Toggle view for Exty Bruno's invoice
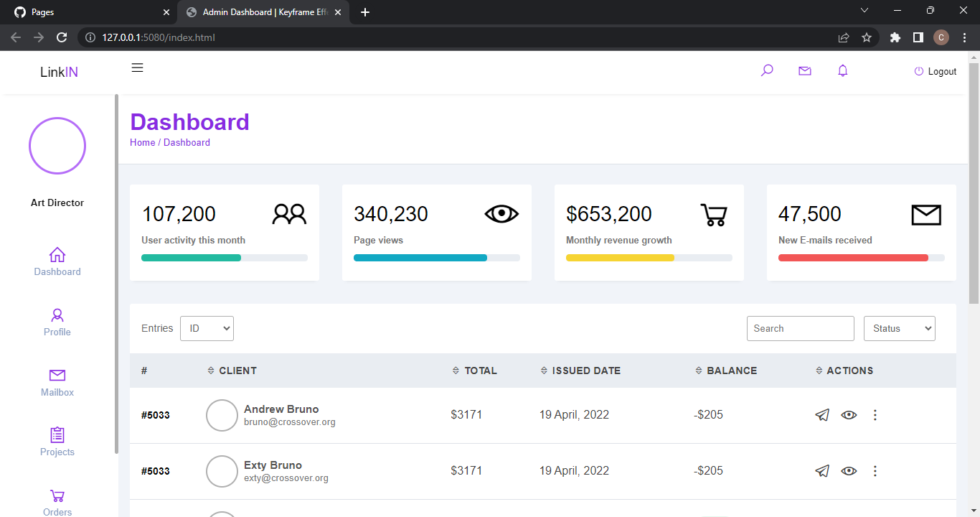The image size is (980, 517). pos(849,471)
